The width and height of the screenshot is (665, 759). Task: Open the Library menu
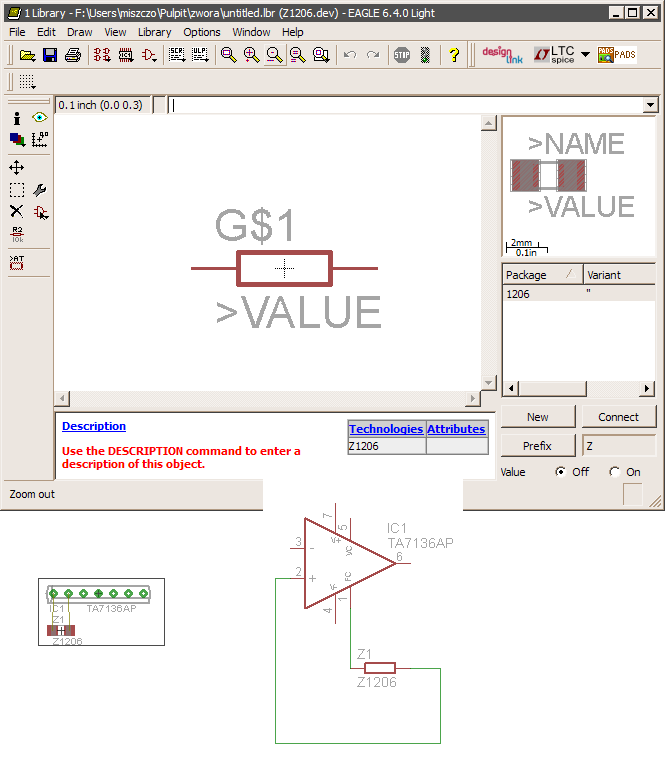click(154, 32)
